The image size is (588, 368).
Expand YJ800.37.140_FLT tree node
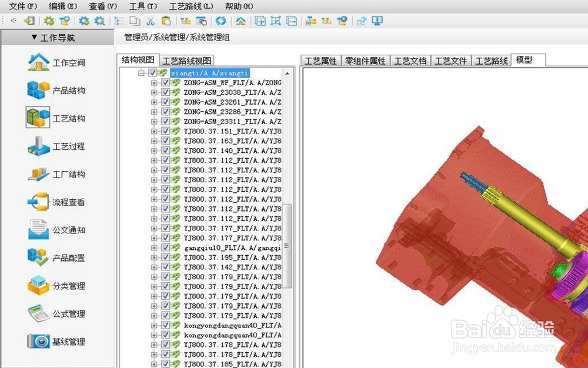tap(153, 150)
